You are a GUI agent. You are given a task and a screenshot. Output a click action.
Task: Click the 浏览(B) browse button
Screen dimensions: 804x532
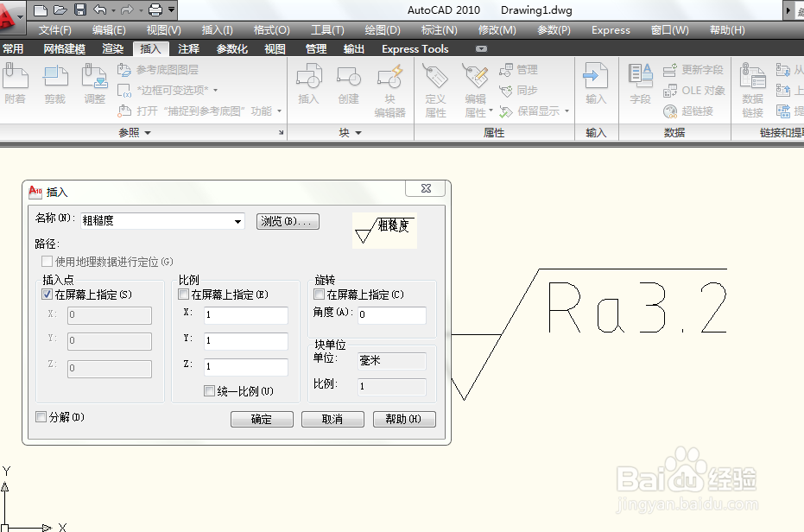[288, 221]
